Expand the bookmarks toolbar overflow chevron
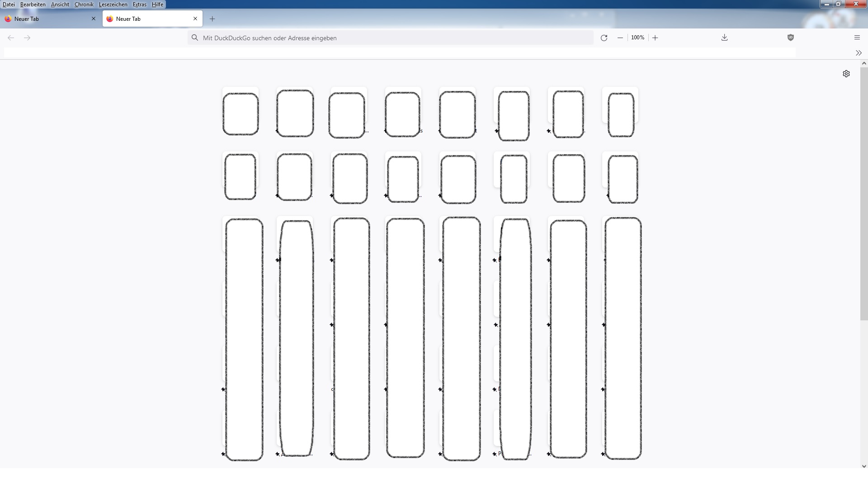Image resolution: width=868 pixels, height=488 pixels. pos(858,53)
